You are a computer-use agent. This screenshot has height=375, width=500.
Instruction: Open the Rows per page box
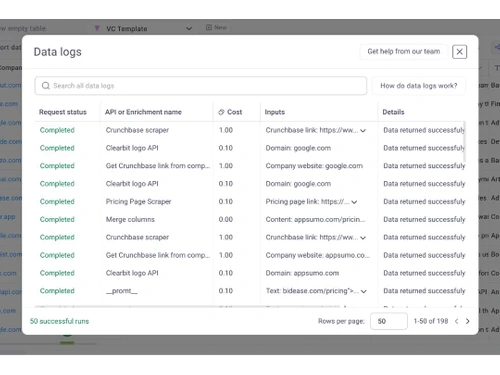(389, 321)
